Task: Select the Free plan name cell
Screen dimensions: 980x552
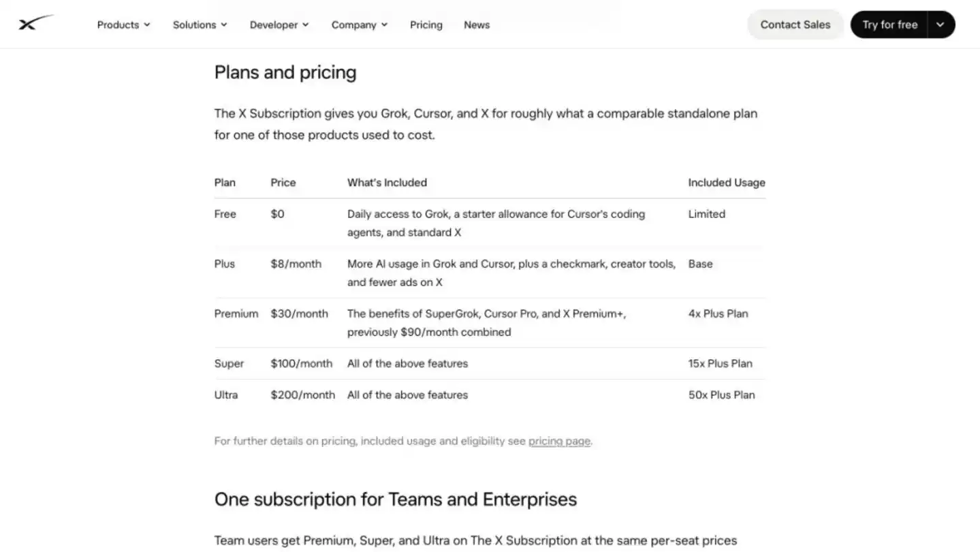Action: tap(225, 214)
